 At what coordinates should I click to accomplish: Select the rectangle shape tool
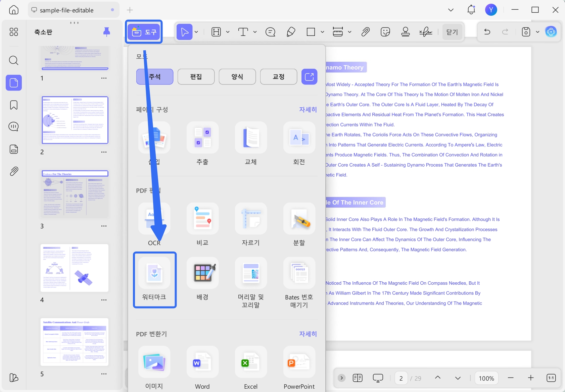pos(311,32)
